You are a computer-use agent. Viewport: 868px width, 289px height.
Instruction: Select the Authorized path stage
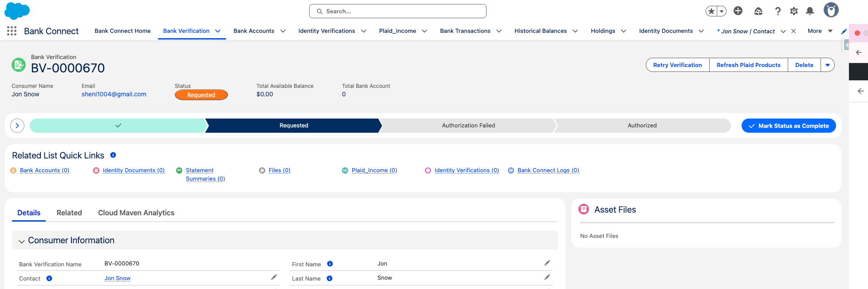click(642, 126)
